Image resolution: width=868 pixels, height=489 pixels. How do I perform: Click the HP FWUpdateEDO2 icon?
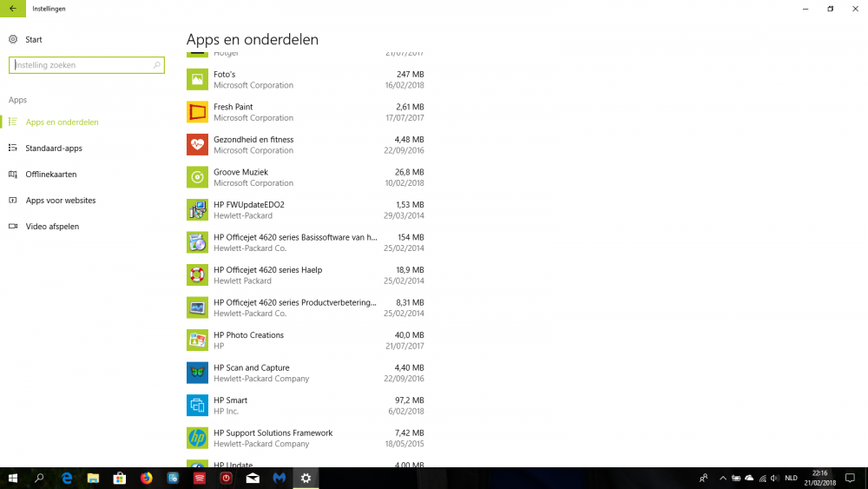coord(197,210)
